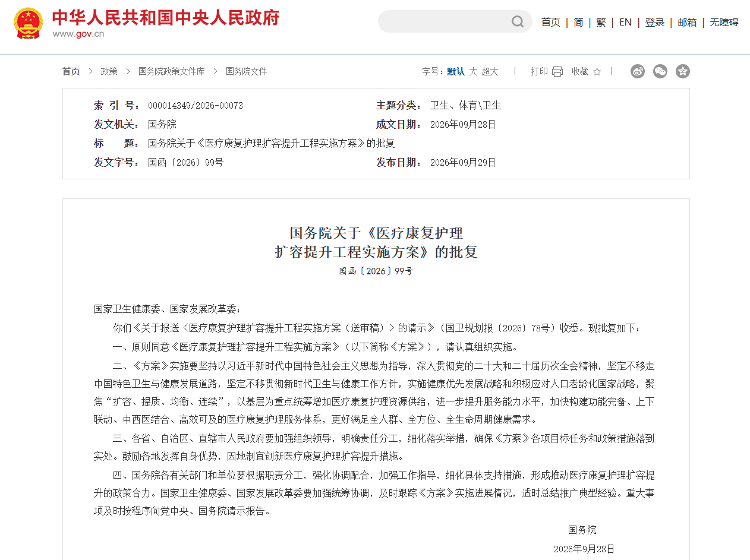Open the 政策 breadcrumb link
Image resolution: width=750 pixels, height=560 pixels.
point(109,71)
